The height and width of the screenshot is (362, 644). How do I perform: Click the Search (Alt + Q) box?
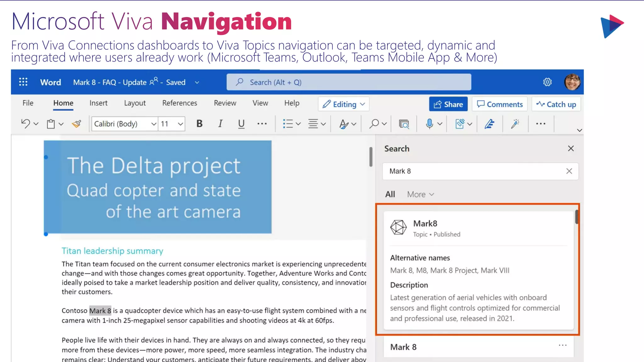[349, 82]
